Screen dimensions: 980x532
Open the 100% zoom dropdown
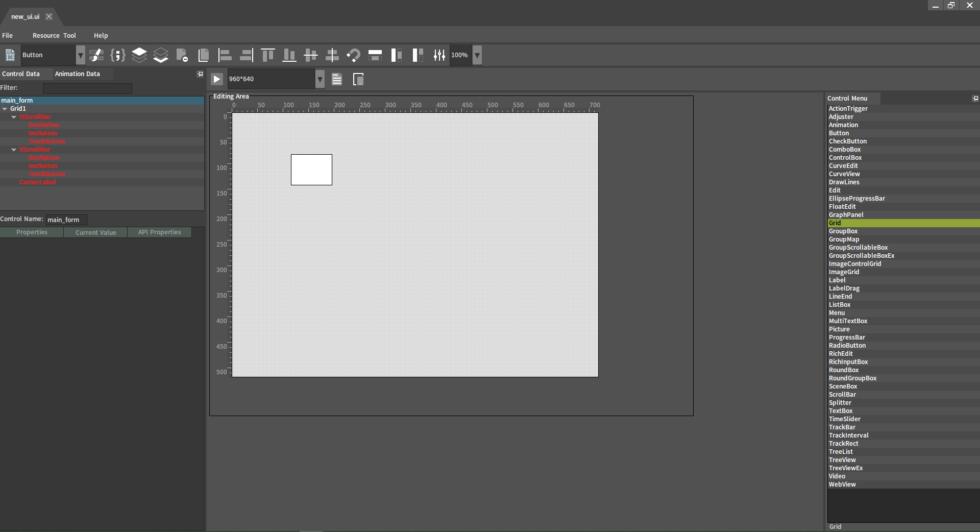(x=477, y=55)
